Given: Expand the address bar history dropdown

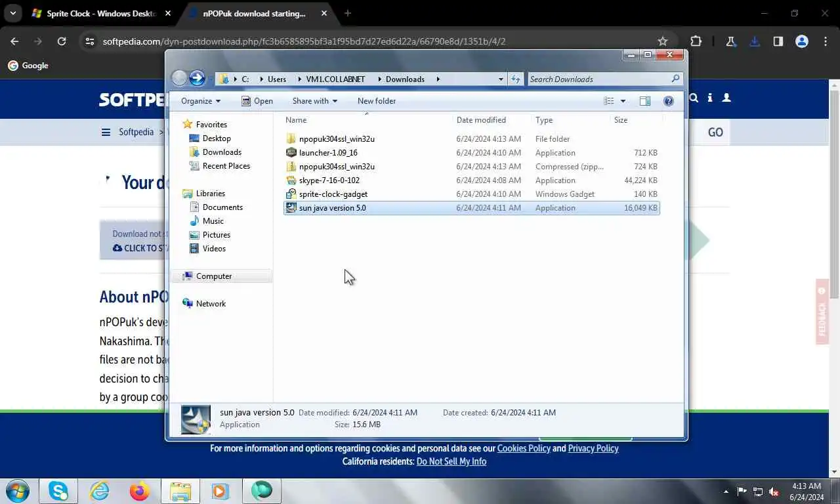Looking at the screenshot, I should [x=501, y=79].
